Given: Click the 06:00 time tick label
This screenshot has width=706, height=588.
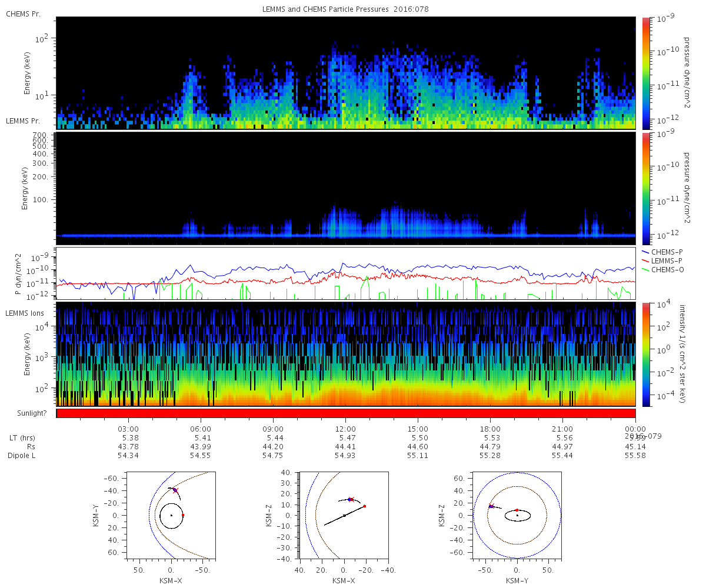Looking at the screenshot, I should 201,429.
